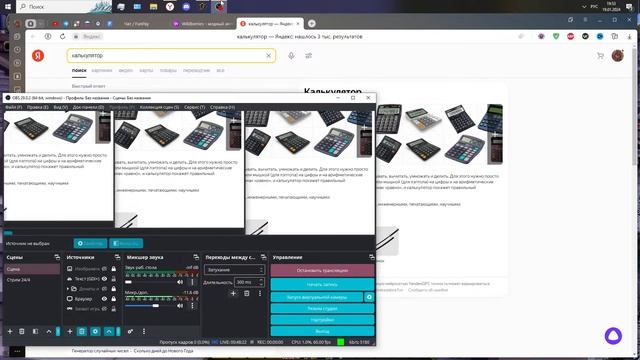Open the Справка menu in OBS

pos(222,107)
